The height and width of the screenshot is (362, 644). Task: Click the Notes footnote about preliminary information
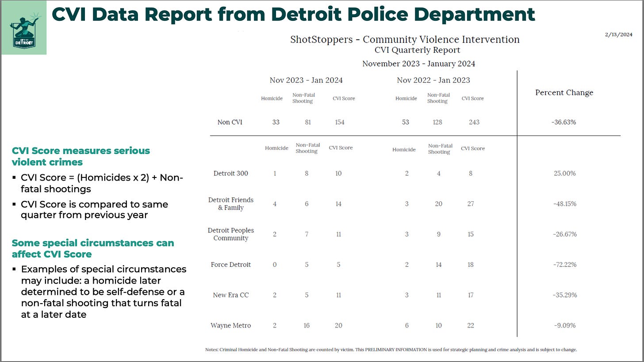tap(391, 350)
